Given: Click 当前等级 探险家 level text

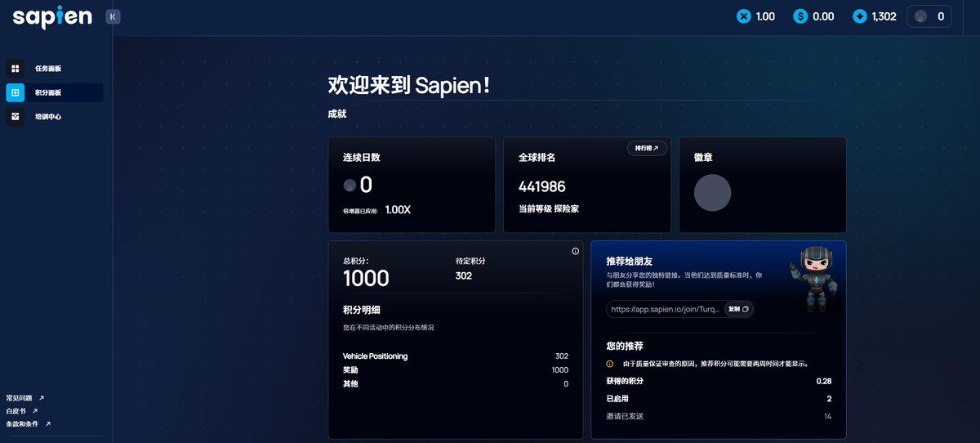Looking at the screenshot, I should coord(549,209).
